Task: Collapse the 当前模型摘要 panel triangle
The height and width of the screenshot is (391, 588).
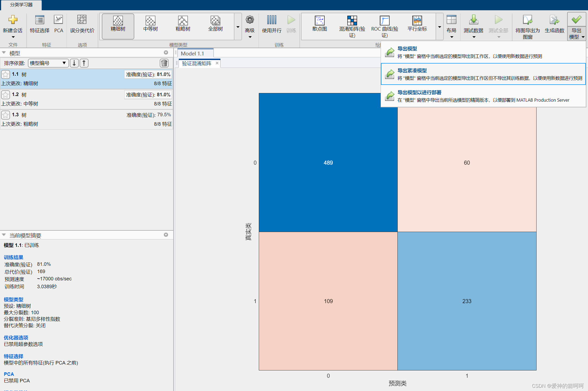Action: [4, 235]
